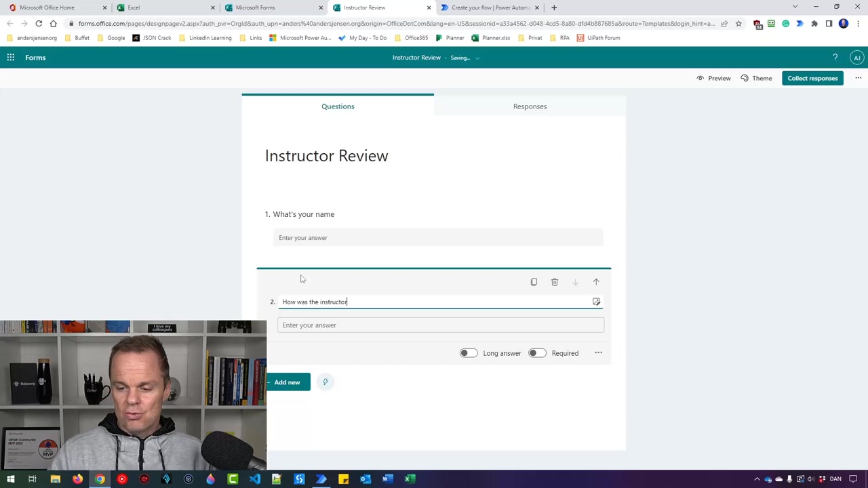868x488 pixels.
Task: Expand the saving status dropdown next to form title
Action: coord(477,58)
